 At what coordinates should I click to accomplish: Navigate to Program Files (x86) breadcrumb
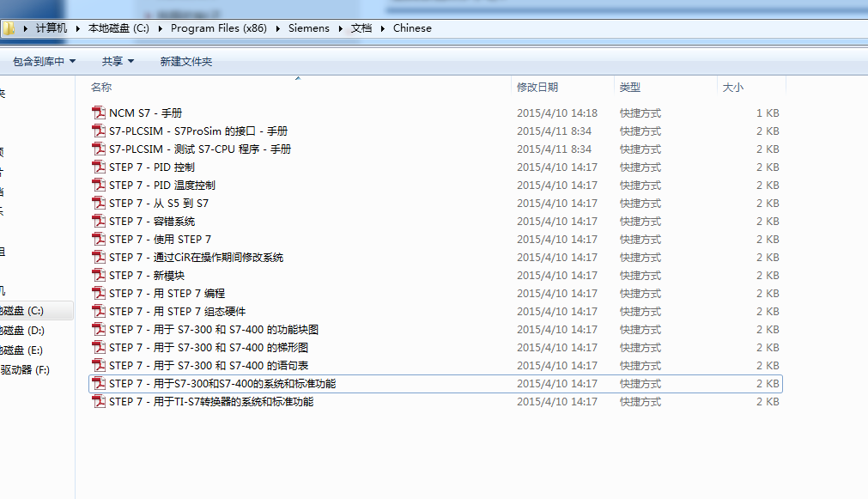tap(219, 28)
